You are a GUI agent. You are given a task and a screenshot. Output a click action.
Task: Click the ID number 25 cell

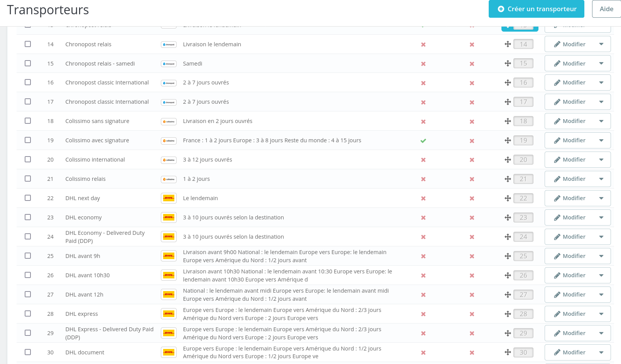click(x=51, y=256)
